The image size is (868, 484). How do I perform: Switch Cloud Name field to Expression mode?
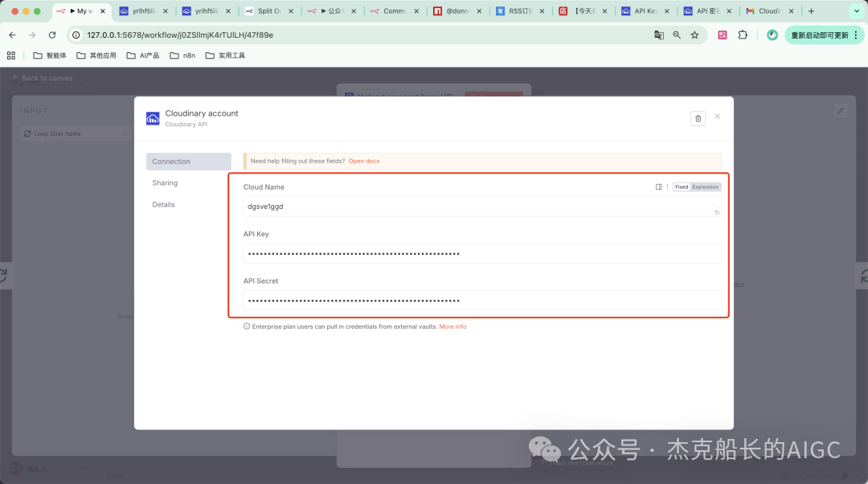706,187
